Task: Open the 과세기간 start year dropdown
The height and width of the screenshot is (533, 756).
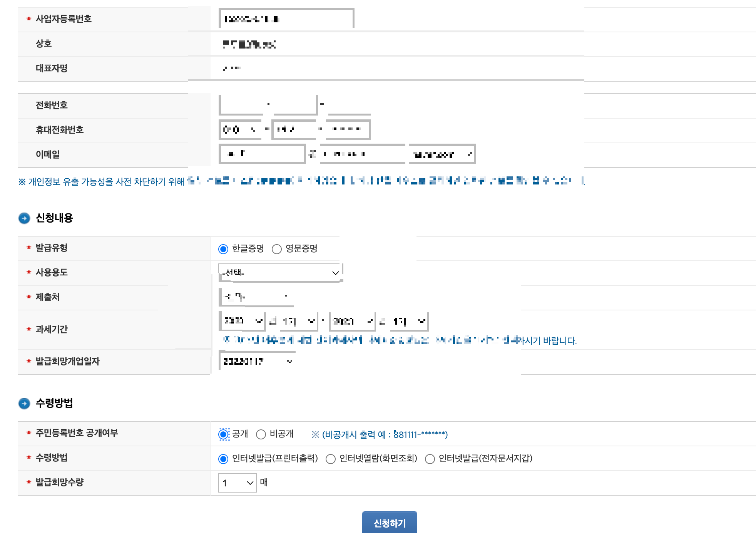Action: [242, 321]
